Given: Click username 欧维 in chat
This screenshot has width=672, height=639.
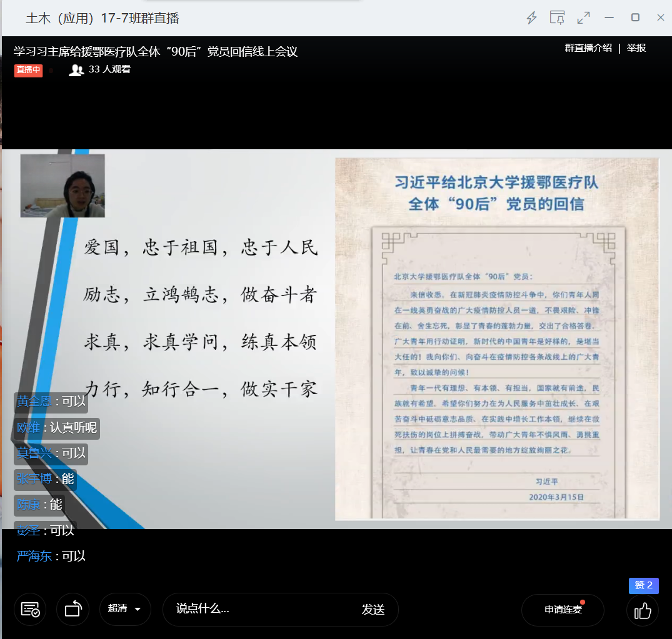Looking at the screenshot, I should pyautogui.click(x=28, y=428).
